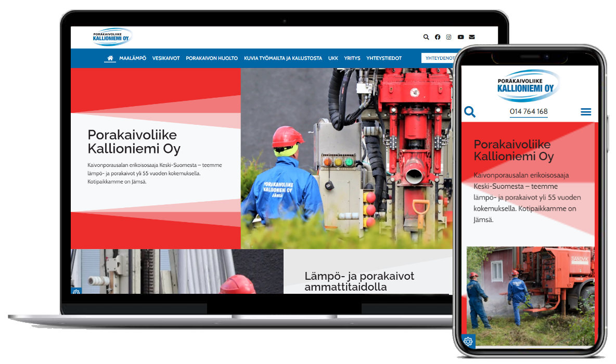Click the 'Kaivonporausalan erikoisosaaja' paragraph on laptop
Image resolution: width=616 pixels, height=364 pixels.
coord(155,173)
